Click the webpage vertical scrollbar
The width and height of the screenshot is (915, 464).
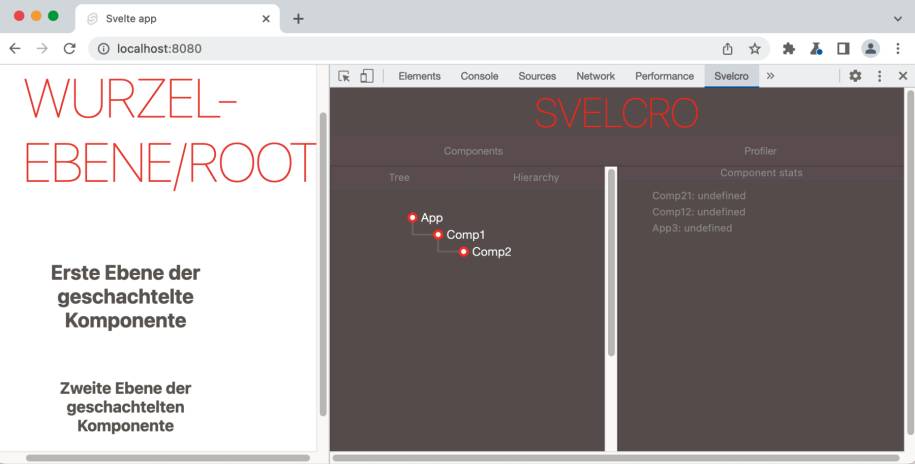click(323, 264)
